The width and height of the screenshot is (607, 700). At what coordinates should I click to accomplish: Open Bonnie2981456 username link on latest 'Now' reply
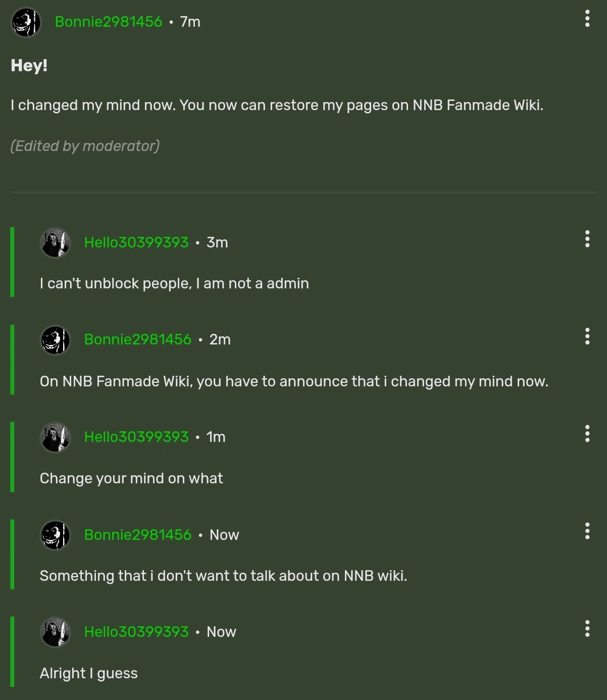pos(138,535)
